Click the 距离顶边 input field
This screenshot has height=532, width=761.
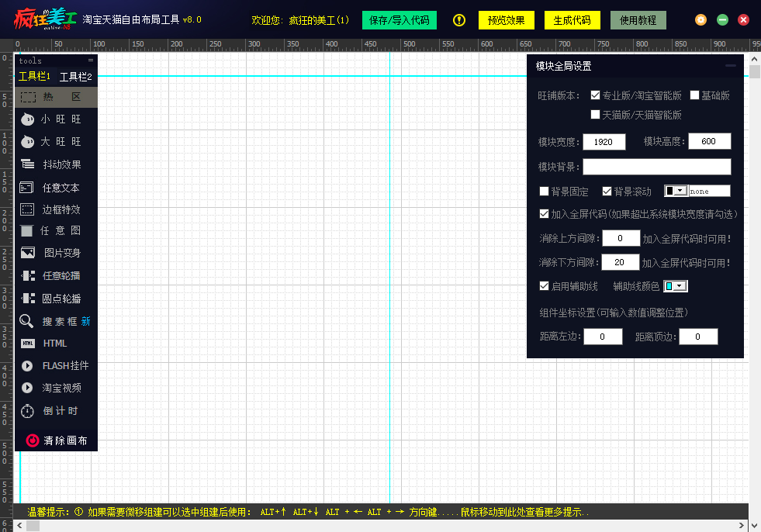[x=698, y=337]
